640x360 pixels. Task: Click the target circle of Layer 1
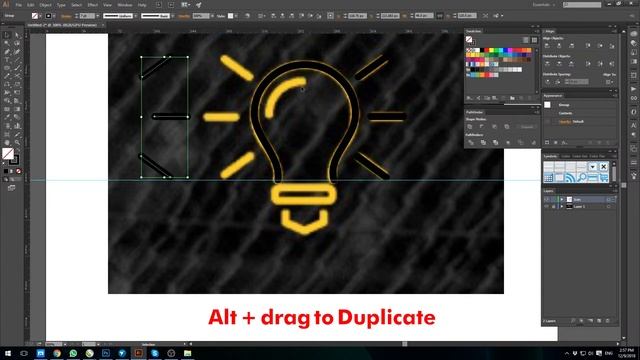(609, 207)
